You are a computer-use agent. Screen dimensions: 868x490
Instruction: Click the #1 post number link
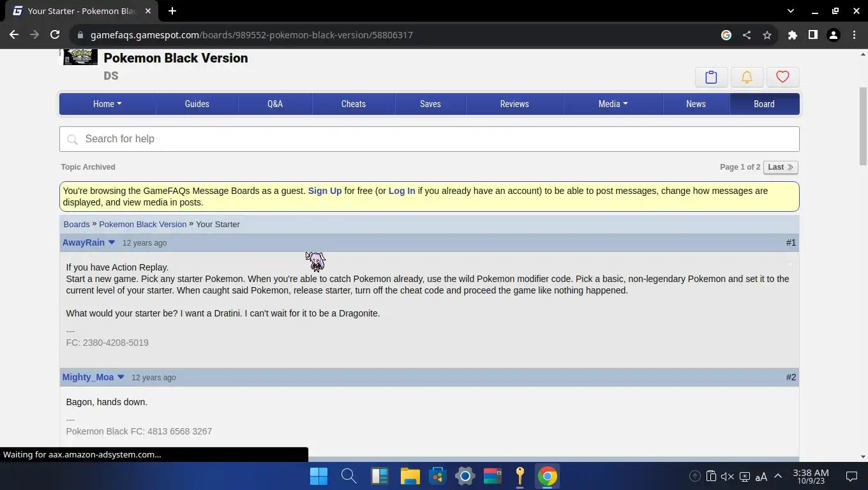(x=791, y=242)
